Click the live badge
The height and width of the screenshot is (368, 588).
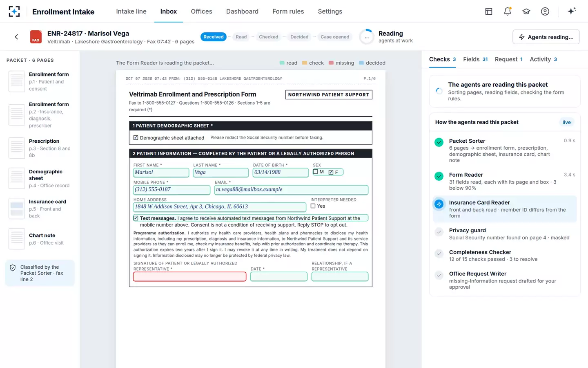point(566,122)
